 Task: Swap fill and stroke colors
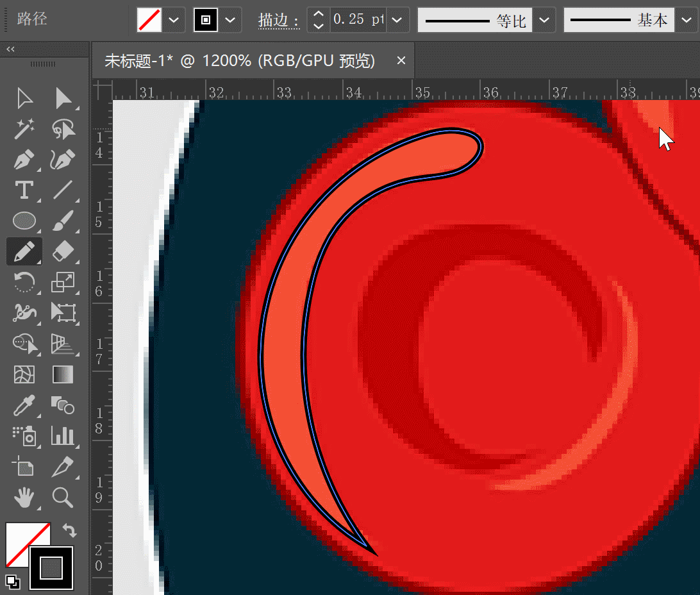pos(69,530)
